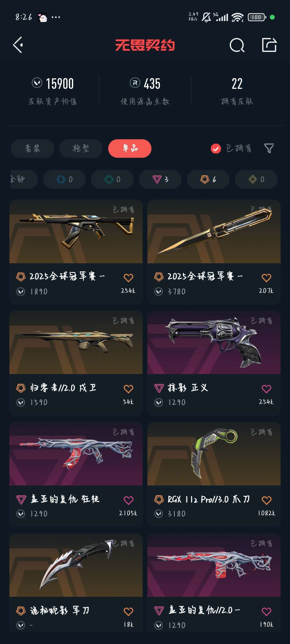Toggle the 已拥有 owned checkbox

point(216,148)
